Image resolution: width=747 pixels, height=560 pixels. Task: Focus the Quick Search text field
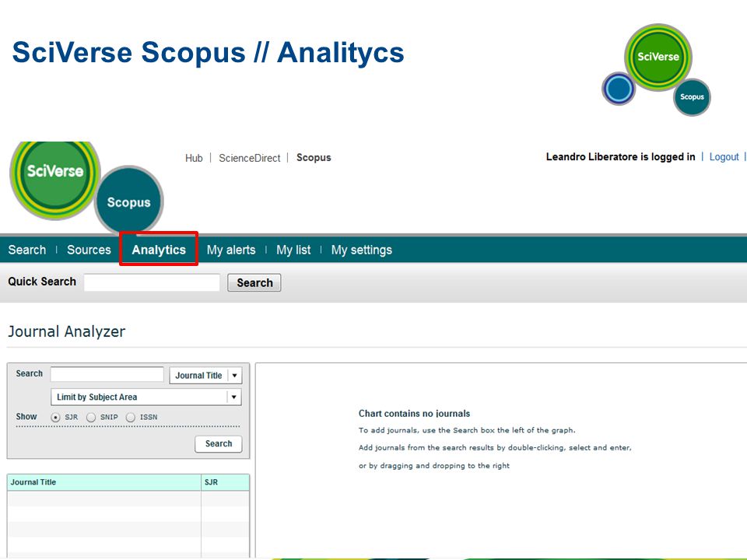pyautogui.click(x=152, y=282)
